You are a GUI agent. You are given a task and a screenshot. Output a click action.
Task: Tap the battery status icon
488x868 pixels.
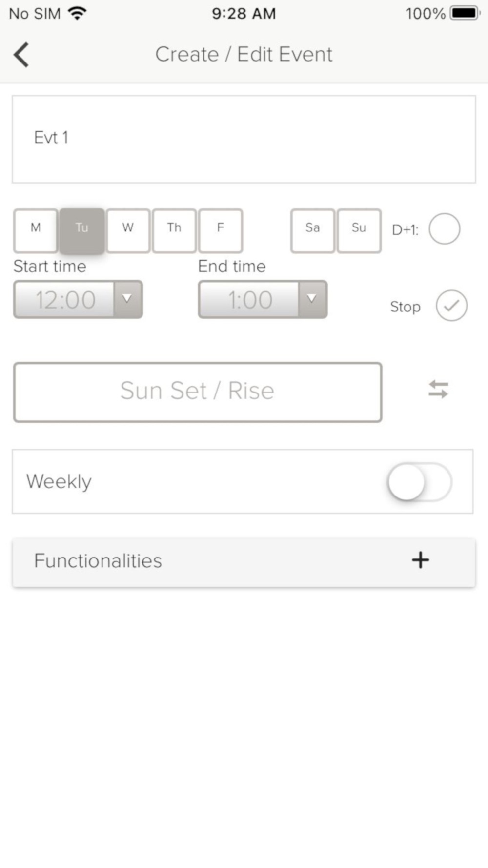tap(464, 13)
